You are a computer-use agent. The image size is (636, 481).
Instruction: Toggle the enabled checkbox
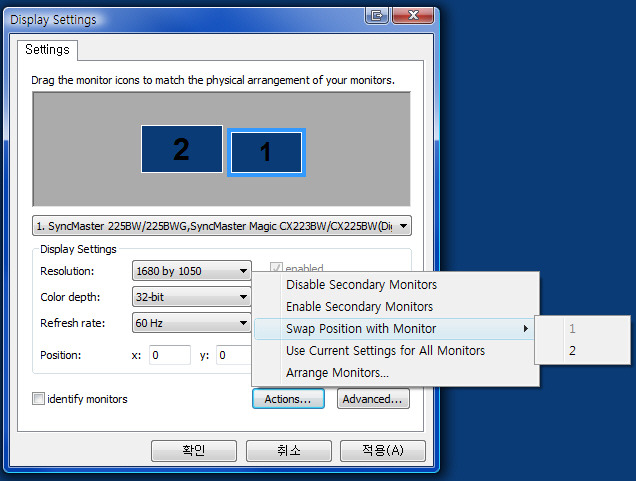[276, 267]
